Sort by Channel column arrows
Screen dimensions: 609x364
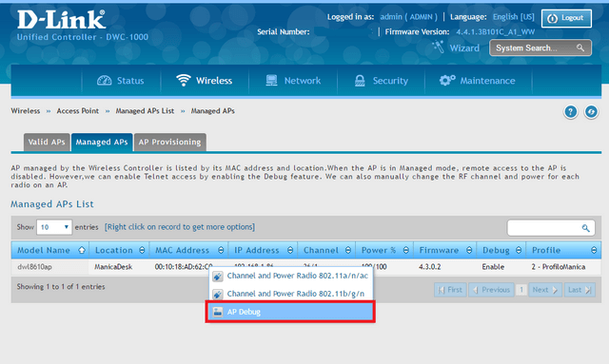pyautogui.click(x=348, y=250)
